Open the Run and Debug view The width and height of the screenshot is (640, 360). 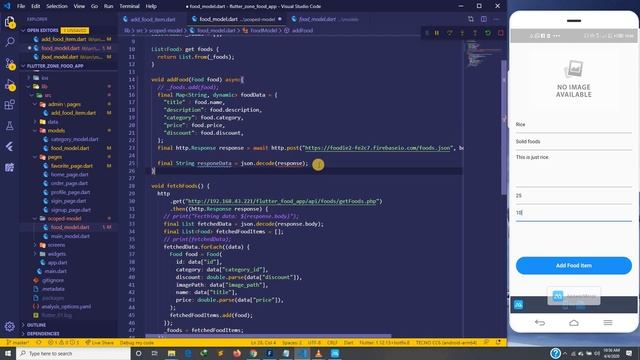coord(10,84)
